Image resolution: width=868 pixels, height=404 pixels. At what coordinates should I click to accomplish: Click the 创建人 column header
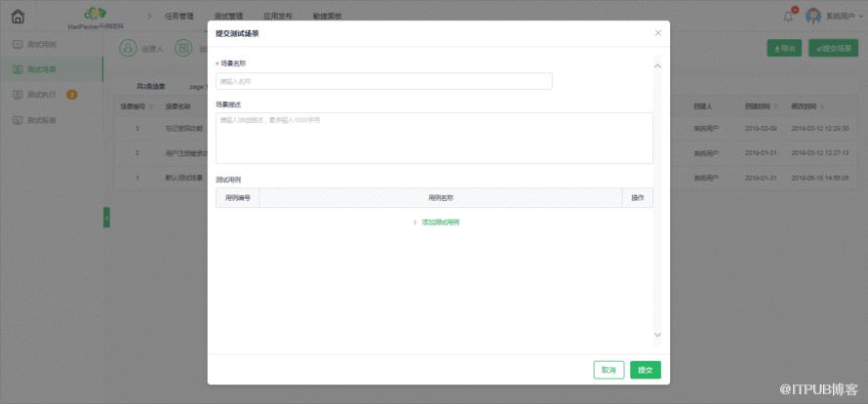tap(702, 106)
